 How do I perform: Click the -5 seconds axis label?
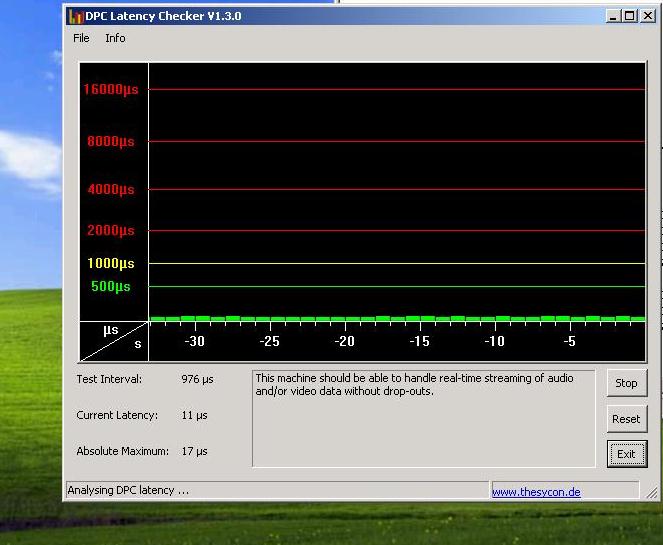570,341
